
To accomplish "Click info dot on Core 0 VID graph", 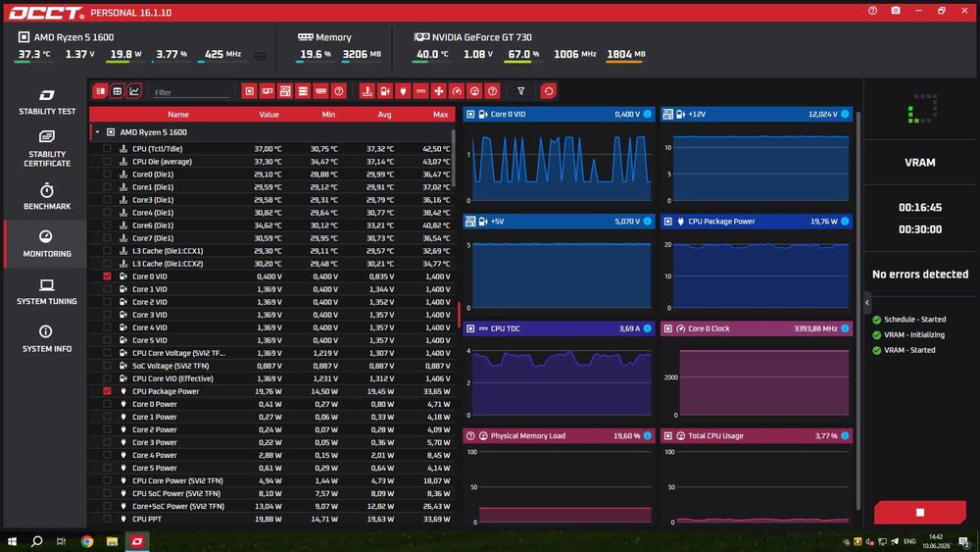I will coord(648,114).
